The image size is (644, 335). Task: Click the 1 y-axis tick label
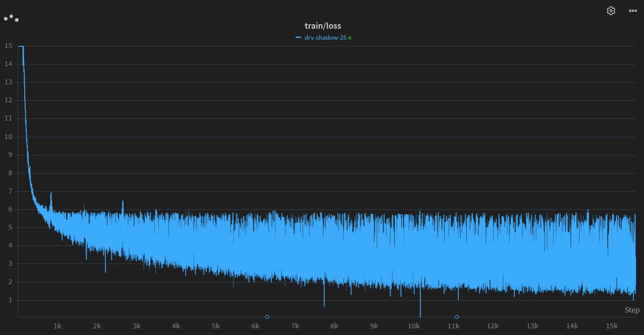coord(10,300)
